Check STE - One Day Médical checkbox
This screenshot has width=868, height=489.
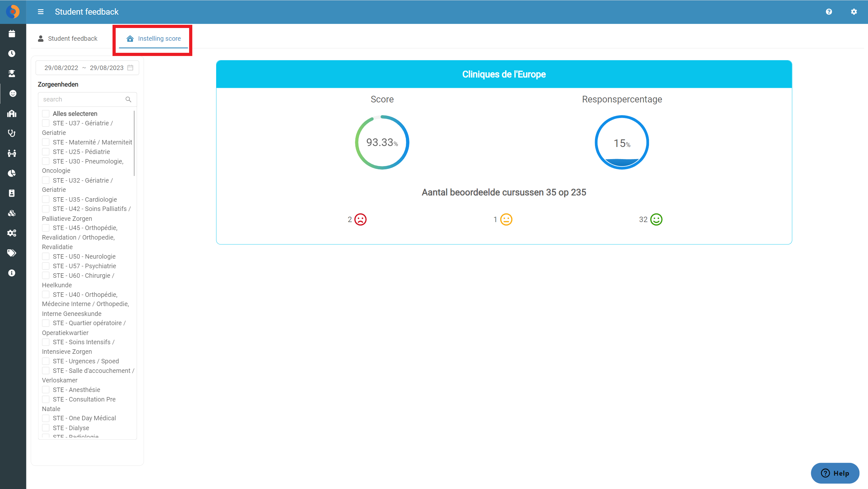46,418
